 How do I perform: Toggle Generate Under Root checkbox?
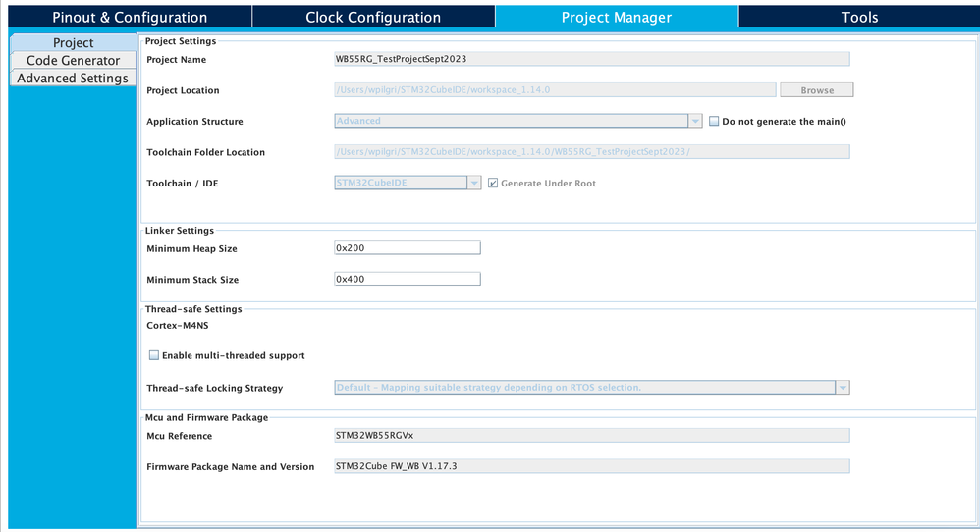tap(493, 183)
